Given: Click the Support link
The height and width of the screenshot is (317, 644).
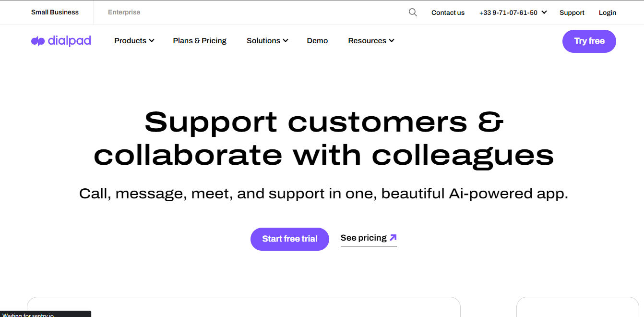Looking at the screenshot, I should click(x=572, y=13).
